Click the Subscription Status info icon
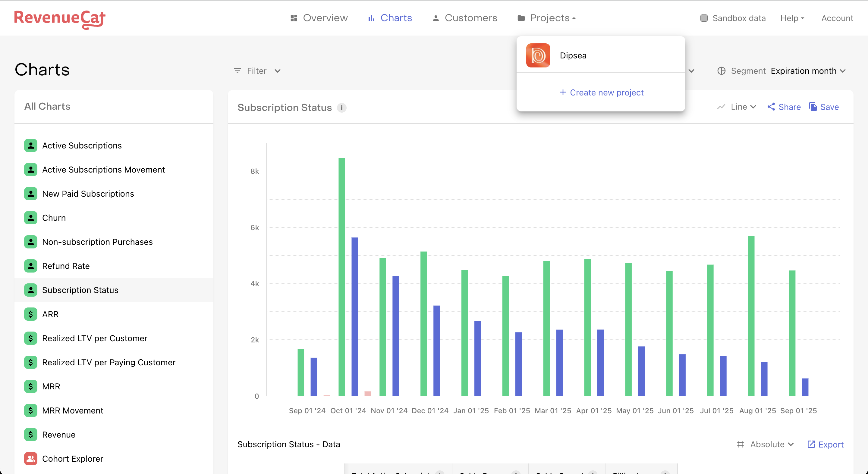Image resolution: width=868 pixels, height=474 pixels. pos(341,108)
